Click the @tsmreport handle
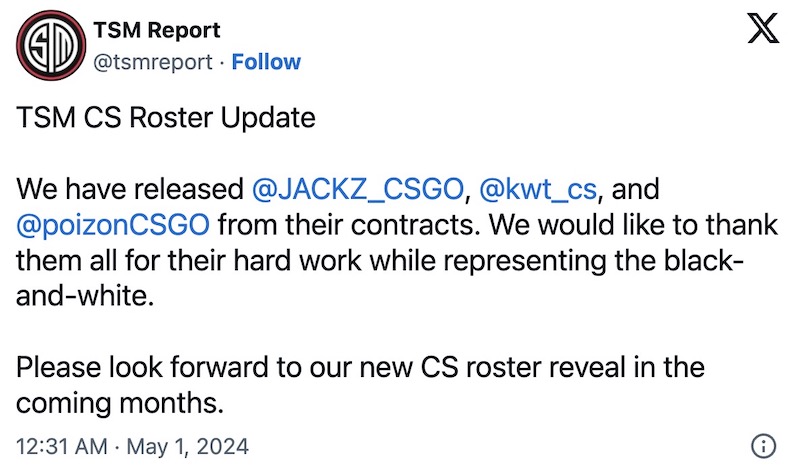Viewport: 800px width, 471px height. click(153, 62)
